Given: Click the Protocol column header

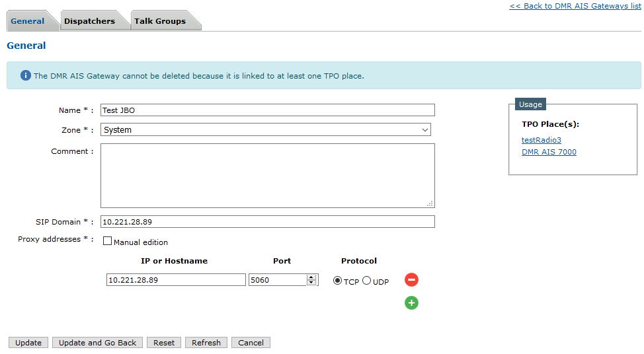Looking at the screenshot, I should point(359,261).
